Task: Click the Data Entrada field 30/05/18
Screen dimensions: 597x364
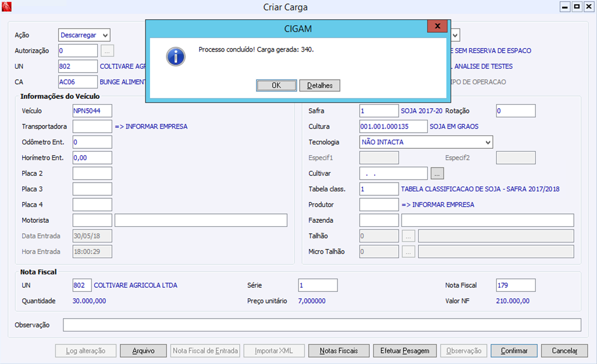Action: pos(93,236)
